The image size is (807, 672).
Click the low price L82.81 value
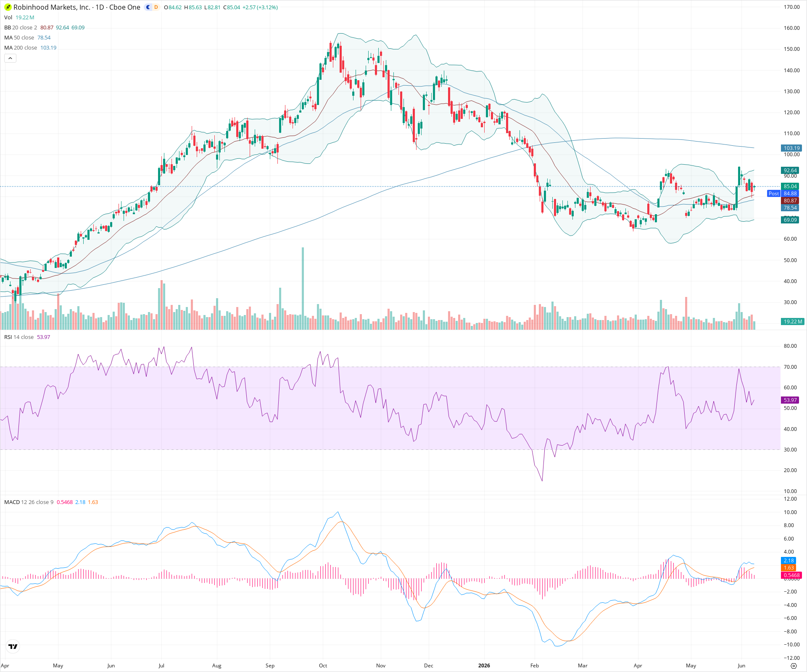pos(212,7)
